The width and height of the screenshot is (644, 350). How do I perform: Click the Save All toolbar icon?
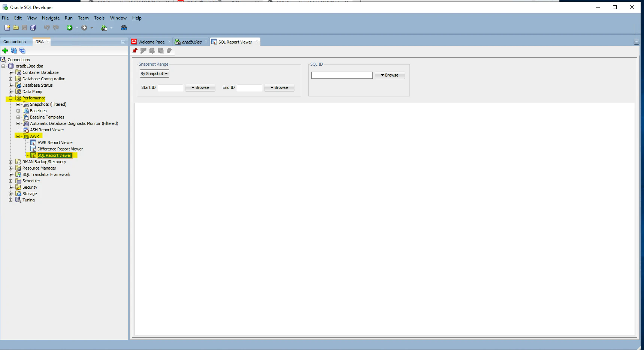point(33,28)
